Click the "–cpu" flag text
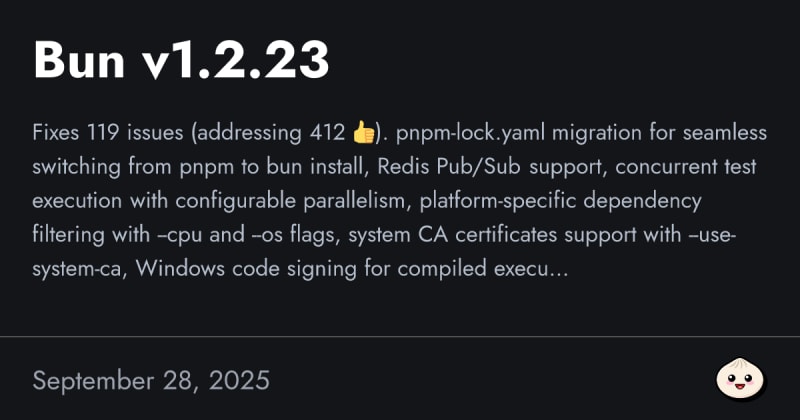Image resolution: width=800 pixels, height=420 pixels. tap(180, 234)
